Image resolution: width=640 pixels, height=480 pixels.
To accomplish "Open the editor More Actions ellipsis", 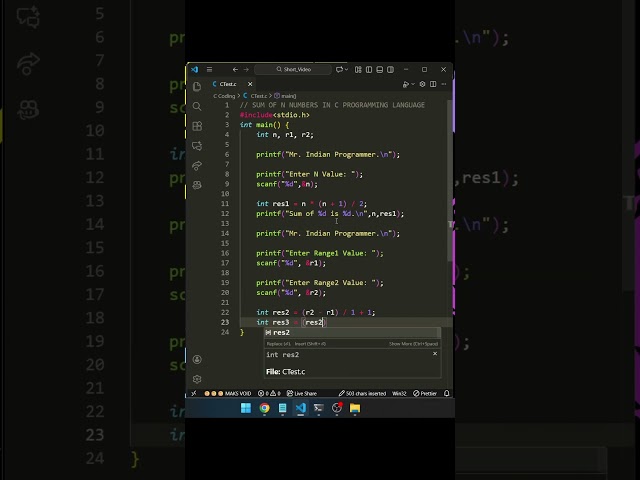I will 444,84.
